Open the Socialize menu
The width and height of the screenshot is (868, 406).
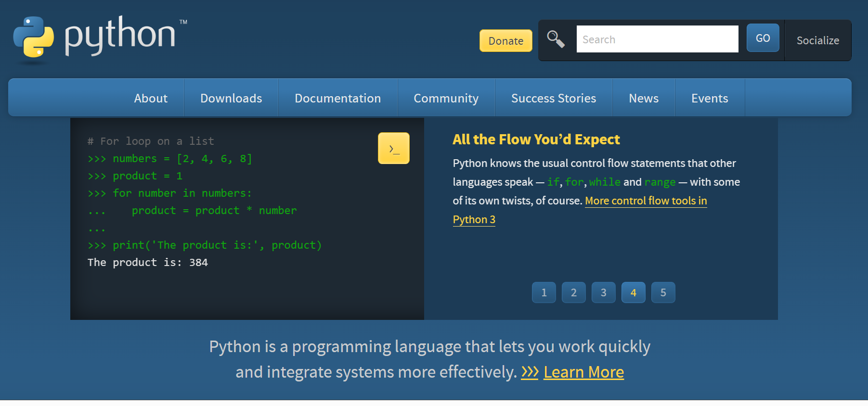pos(817,40)
